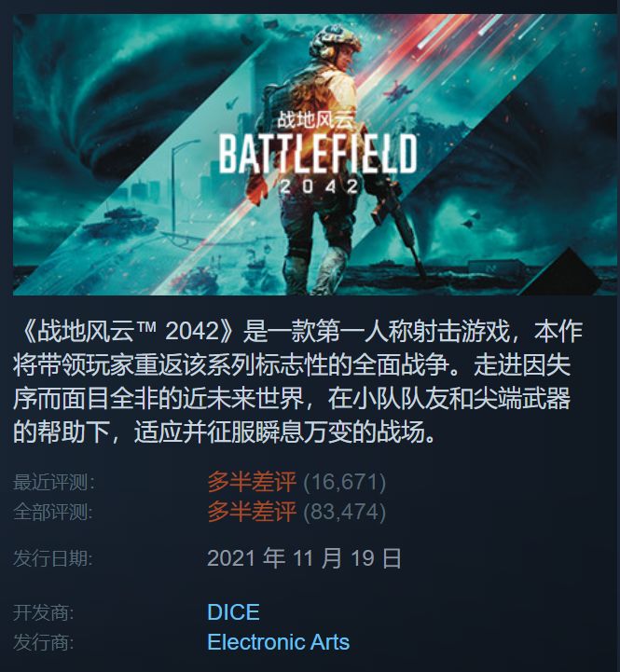Click recent reviews rating 多半差评
This screenshot has height=672, width=620.
coord(252,482)
